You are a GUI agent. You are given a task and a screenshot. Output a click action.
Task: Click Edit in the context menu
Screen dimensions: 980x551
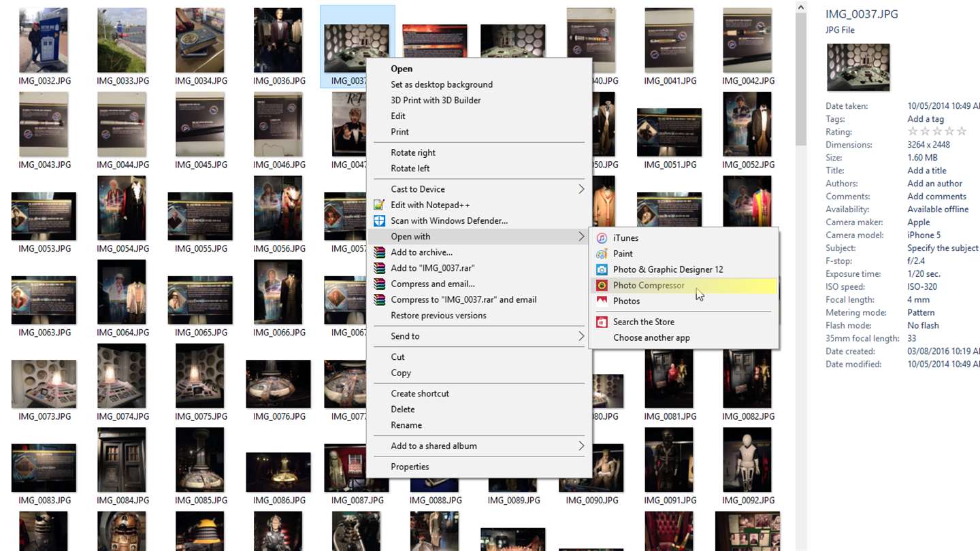pos(398,116)
